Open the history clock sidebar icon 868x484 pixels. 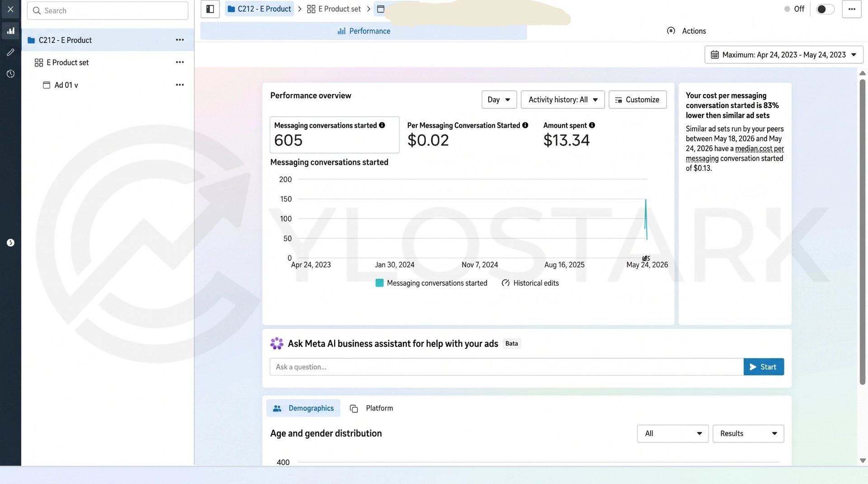click(10, 74)
